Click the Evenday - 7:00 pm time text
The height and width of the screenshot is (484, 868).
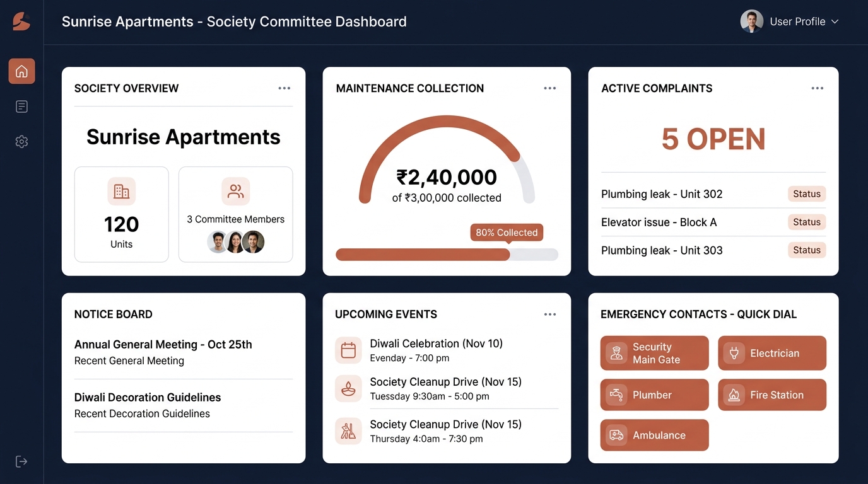[x=409, y=358]
